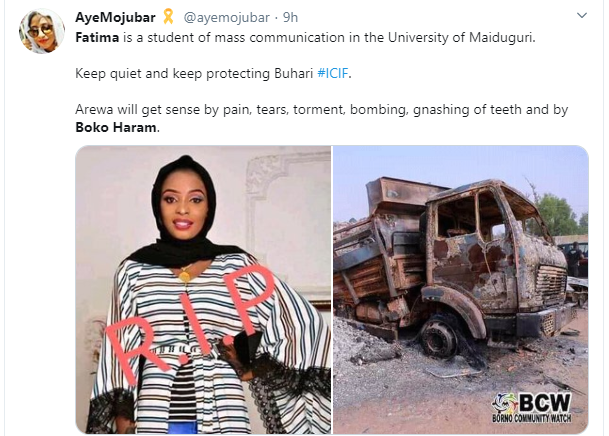This screenshot has width=609, height=436.
Task: Click the #ICIF hashtag
Action: pos(333,73)
